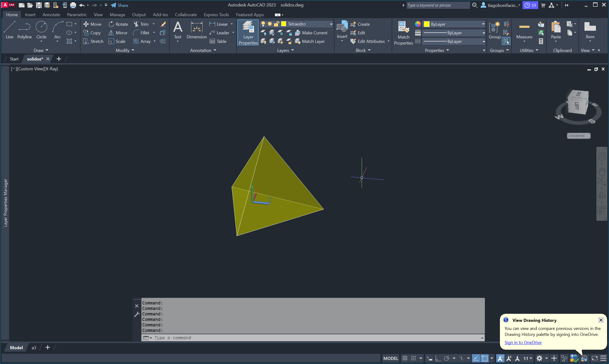The width and height of the screenshot is (609, 364).
Task: Click Sign in to OneDrive link
Action: point(523,342)
